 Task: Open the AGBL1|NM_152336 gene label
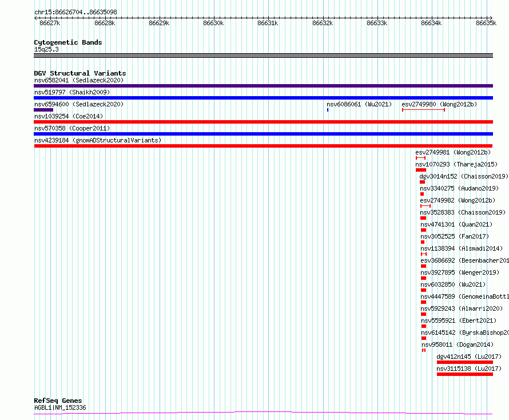coord(60,407)
